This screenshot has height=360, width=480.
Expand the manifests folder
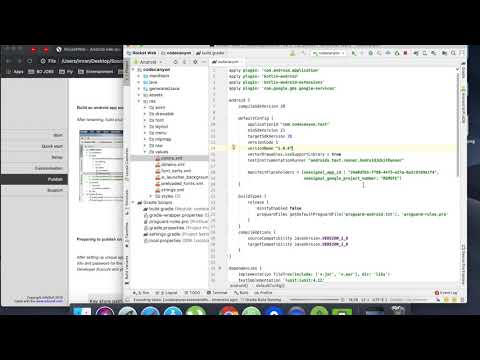point(139,76)
